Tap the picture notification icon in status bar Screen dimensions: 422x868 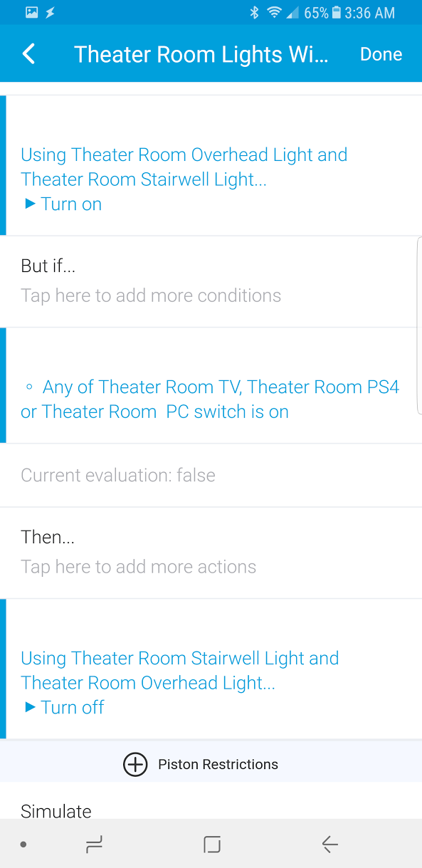31,12
